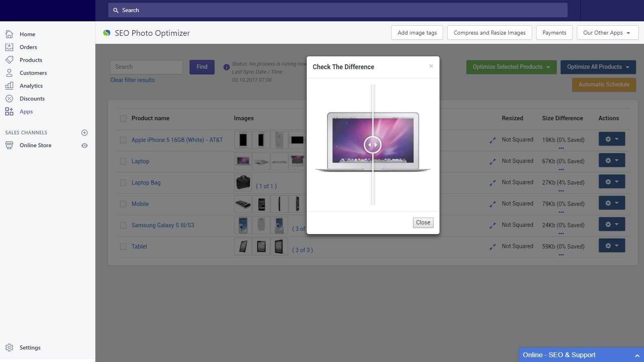Click the Discounts percent icon
Screen dimensions: 644x362
pyautogui.click(x=9, y=99)
